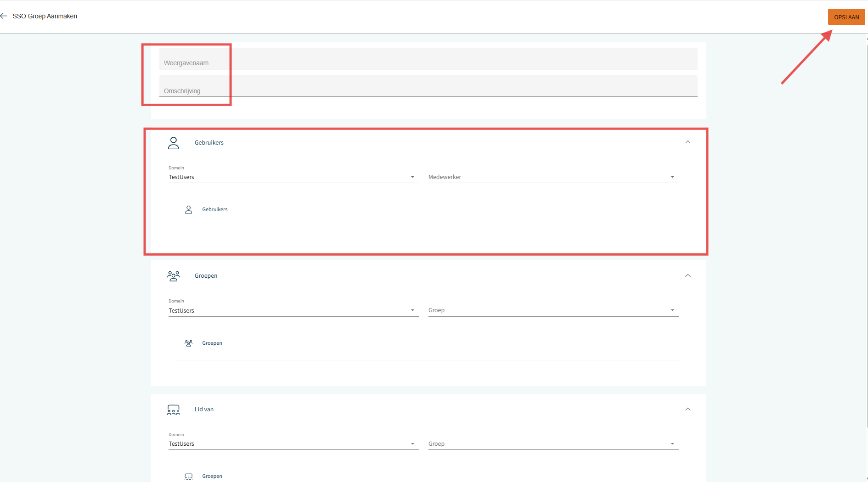Click the Groepen section group icon
The image size is (868, 482).
(173, 276)
